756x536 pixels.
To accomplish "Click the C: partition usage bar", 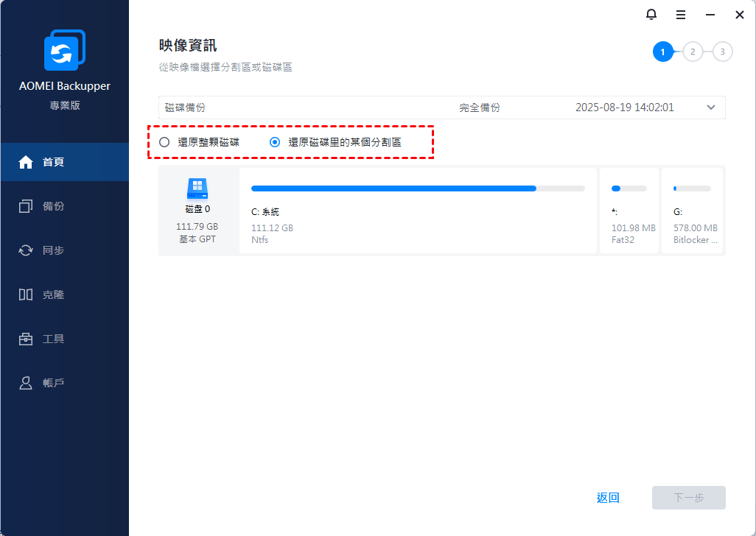I will tap(418, 188).
